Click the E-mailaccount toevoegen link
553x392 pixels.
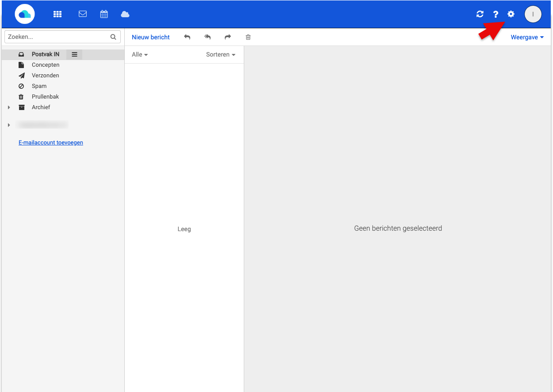[x=50, y=142]
